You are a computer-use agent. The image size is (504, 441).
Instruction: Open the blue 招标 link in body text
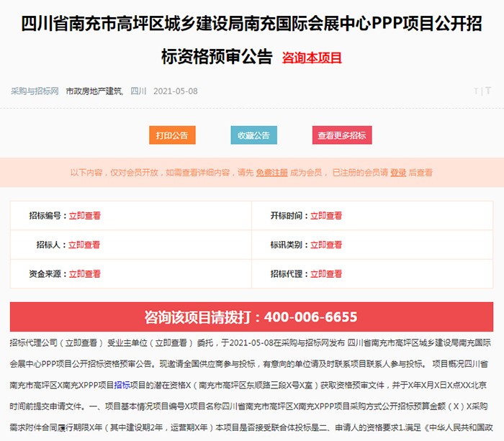pos(122,385)
